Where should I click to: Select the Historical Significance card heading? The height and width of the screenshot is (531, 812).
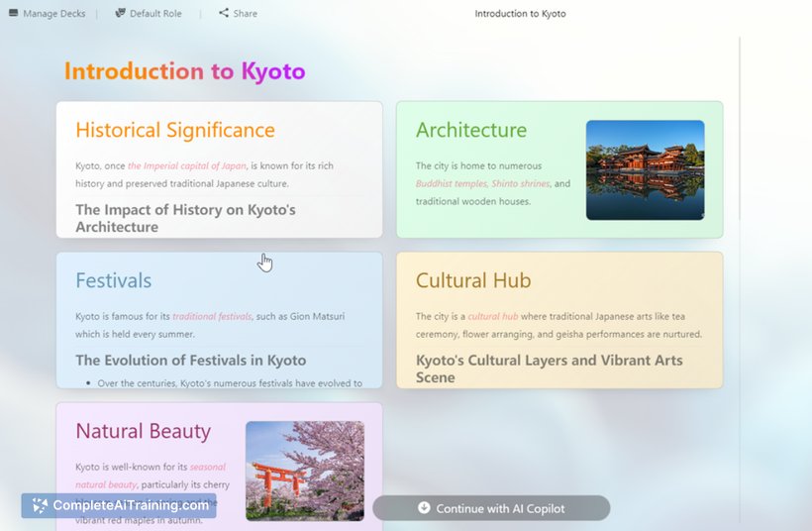(175, 130)
